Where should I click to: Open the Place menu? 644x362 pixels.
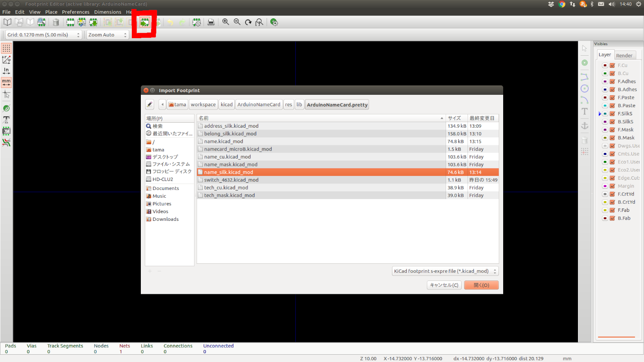pyautogui.click(x=51, y=12)
